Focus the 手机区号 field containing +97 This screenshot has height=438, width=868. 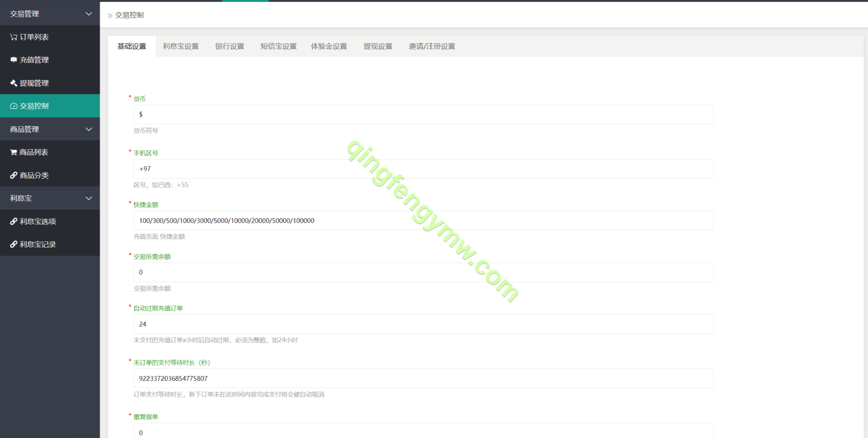coord(423,169)
